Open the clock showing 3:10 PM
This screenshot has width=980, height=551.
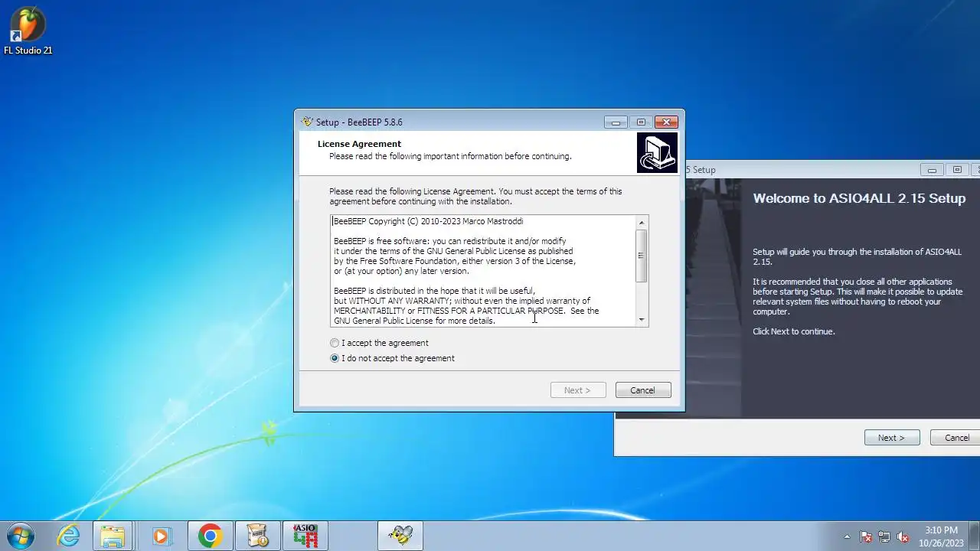coord(941,536)
